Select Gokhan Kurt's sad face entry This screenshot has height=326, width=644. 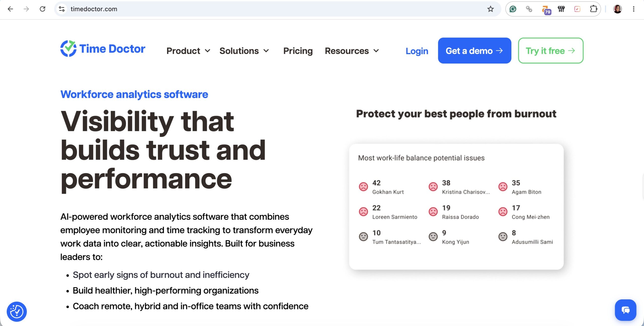381,187
